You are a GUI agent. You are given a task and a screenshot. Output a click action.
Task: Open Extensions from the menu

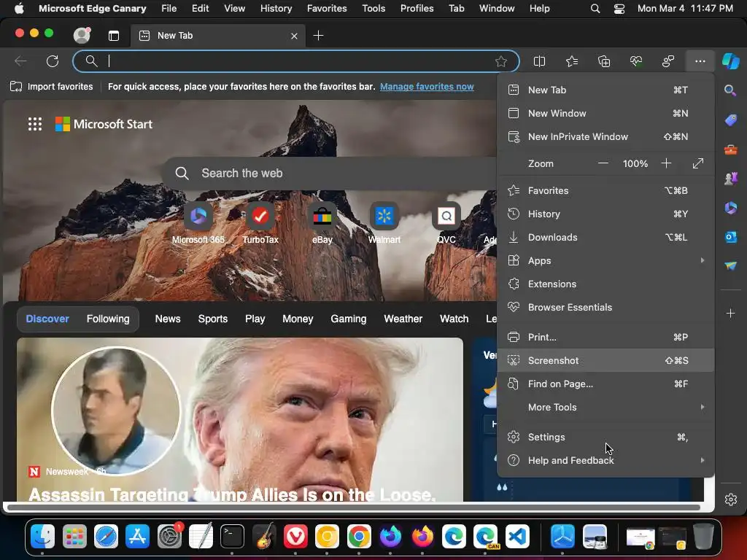606,284
